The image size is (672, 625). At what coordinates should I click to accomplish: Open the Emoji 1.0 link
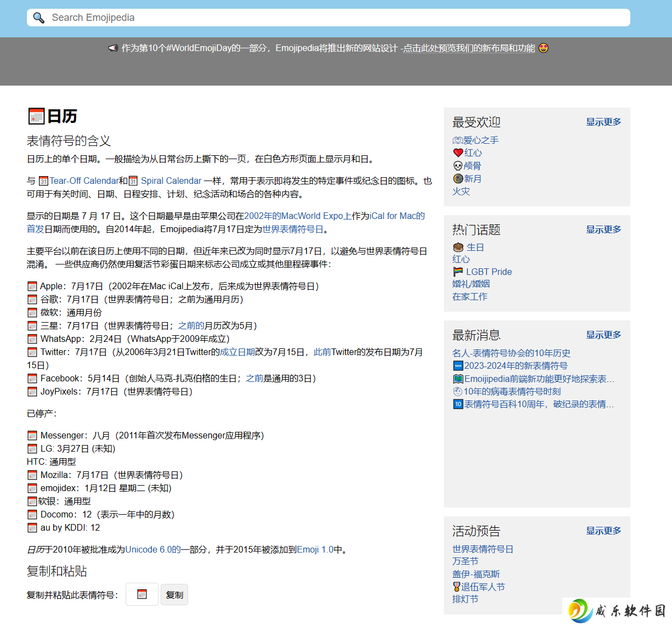(x=315, y=550)
